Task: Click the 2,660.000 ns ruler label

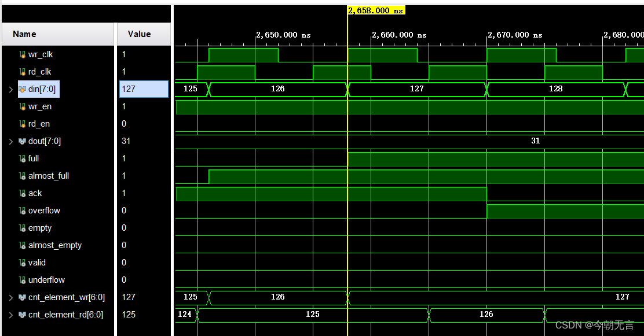Action: 399,35
